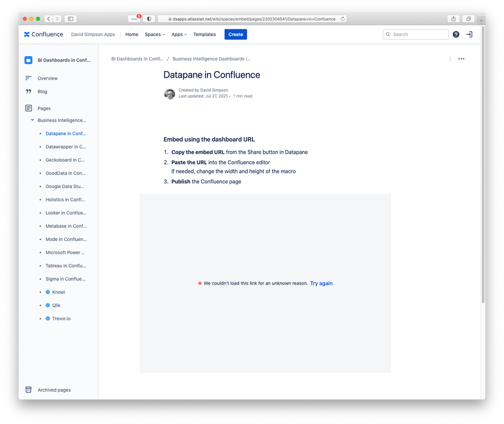Click Safari share button
The image size is (504, 424).
[x=453, y=19]
